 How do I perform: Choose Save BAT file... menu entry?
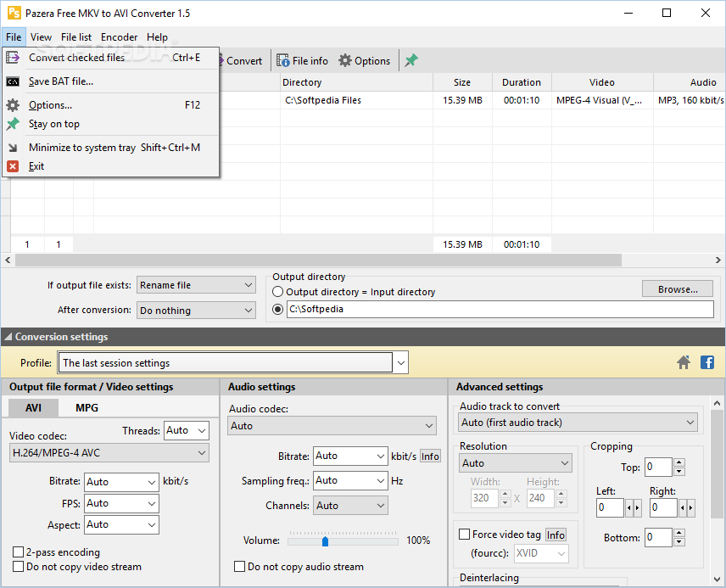pyautogui.click(x=110, y=81)
